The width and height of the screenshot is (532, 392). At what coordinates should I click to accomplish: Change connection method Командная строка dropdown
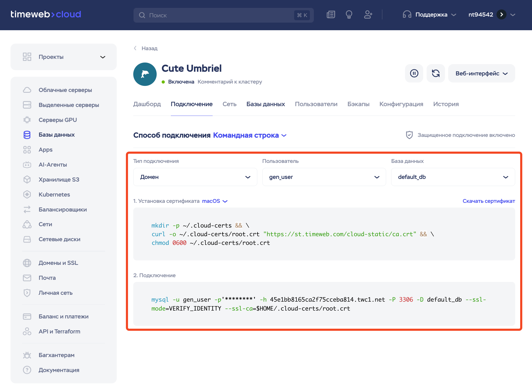pos(250,135)
